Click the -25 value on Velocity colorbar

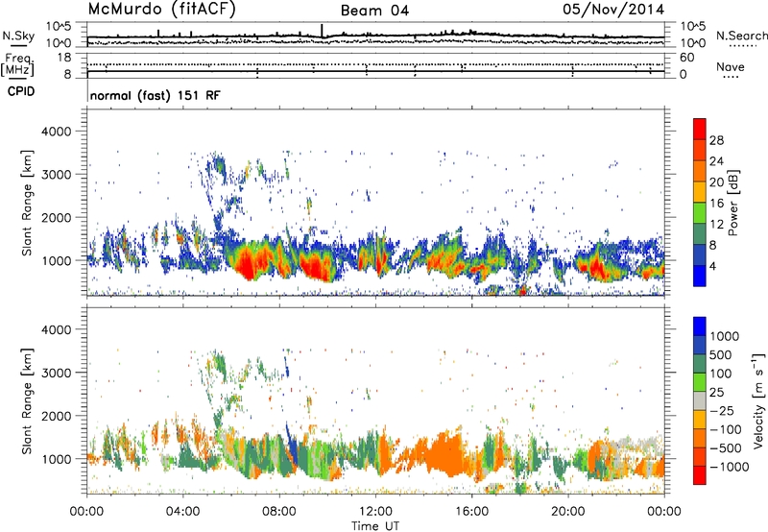click(x=720, y=410)
